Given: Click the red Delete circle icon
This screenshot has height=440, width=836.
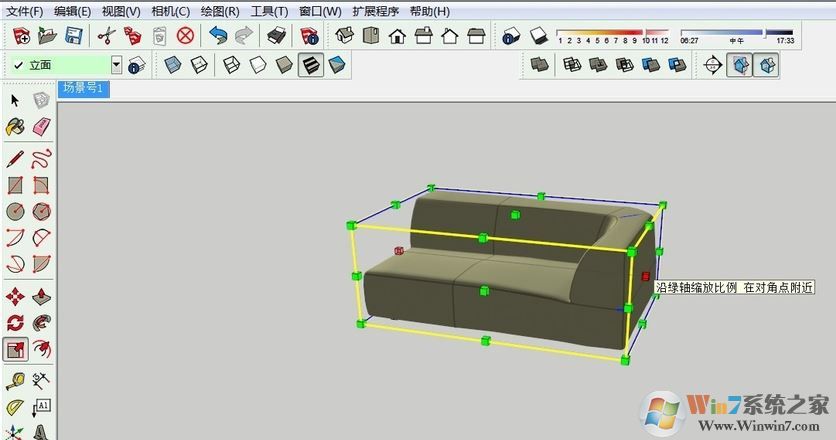Looking at the screenshot, I should [x=185, y=36].
